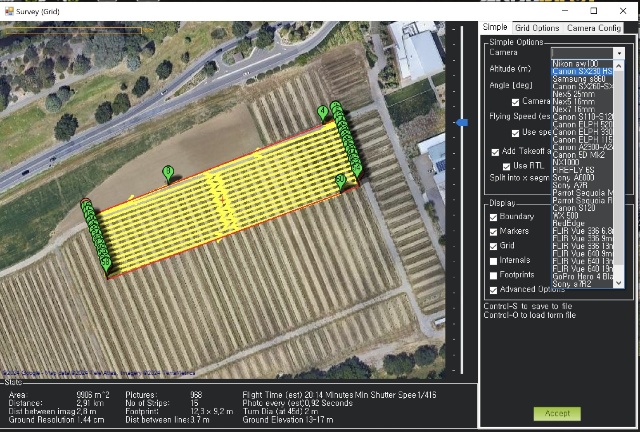Disable the Markers display checkbox

[x=494, y=231]
